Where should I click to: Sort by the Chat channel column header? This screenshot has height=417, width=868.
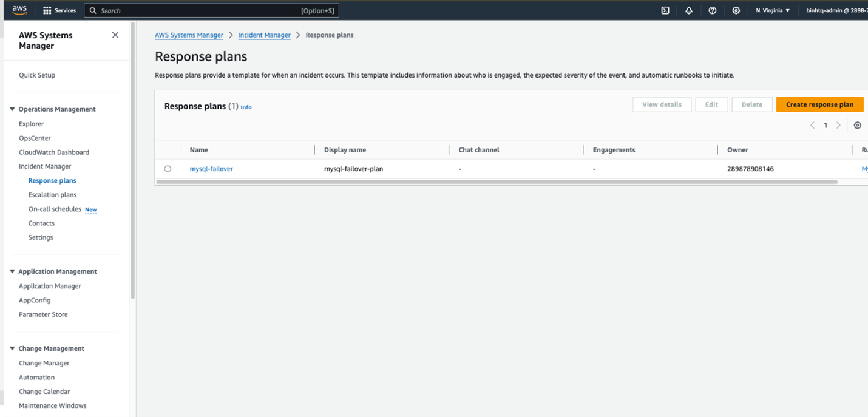[479, 150]
